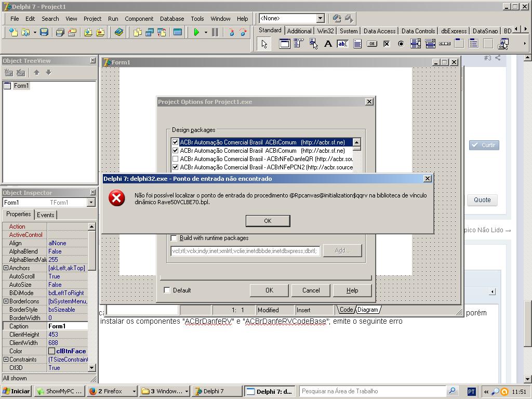
Task: Click the View Unit toolbar icon
Action: click(x=137, y=32)
